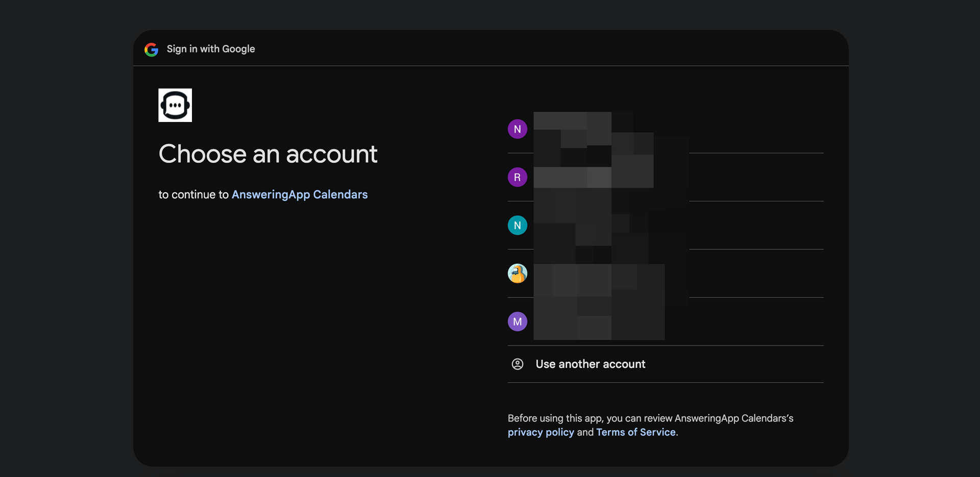This screenshot has height=477, width=980.
Task: Select the teal N avatar account
Action: point(665,225)
